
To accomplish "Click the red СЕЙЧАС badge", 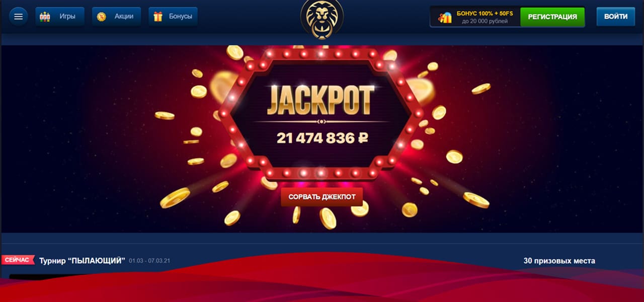I will 18,260.
